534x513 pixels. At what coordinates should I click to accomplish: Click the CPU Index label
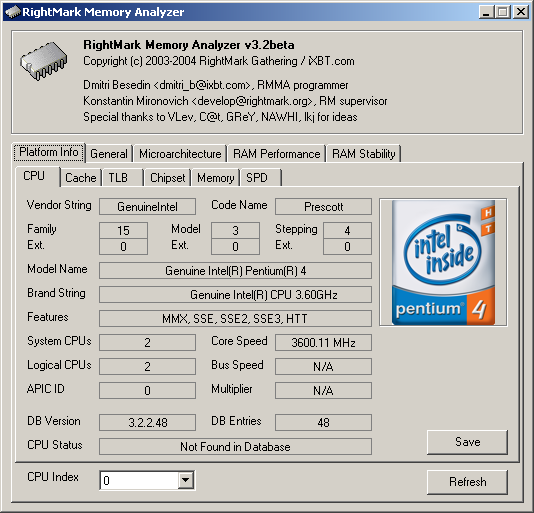(x=53, y=477)
